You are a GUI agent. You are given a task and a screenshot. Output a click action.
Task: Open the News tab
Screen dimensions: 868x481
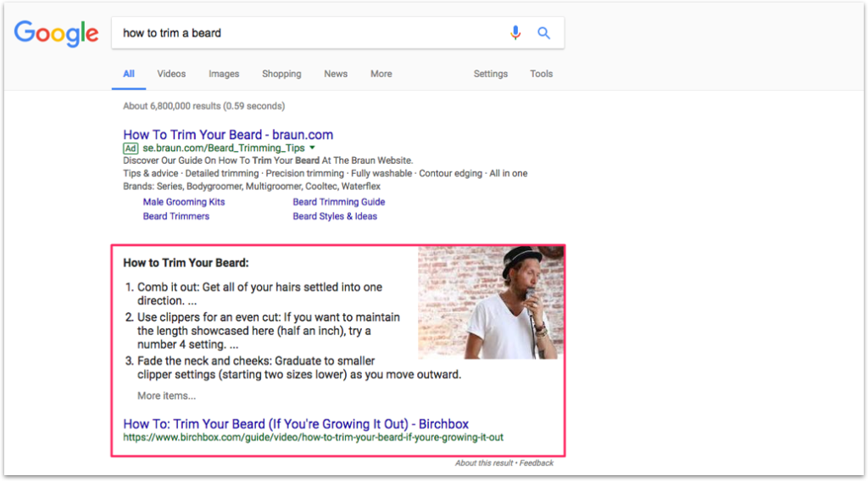336,74
